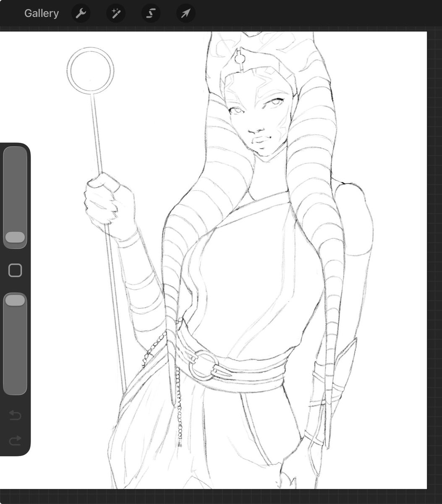Tap the brush size slider handle
The width and height of the screenshot is (442, 504).
point(15,237)
